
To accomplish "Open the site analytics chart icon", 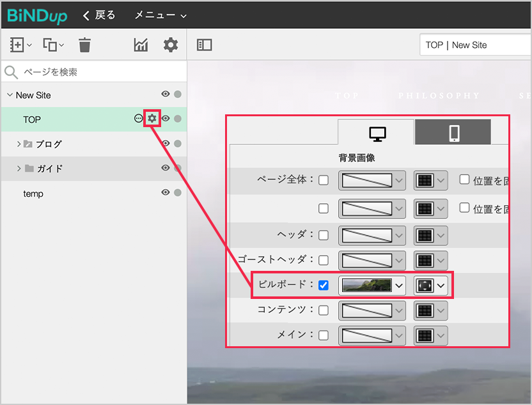I will coord(141,45).
